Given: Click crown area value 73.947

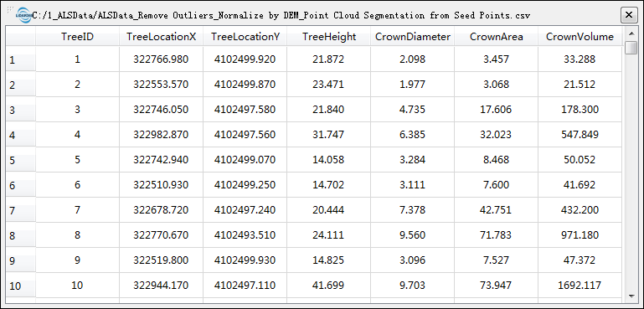Looking at the screenshot, I should [x=496, y=286].
